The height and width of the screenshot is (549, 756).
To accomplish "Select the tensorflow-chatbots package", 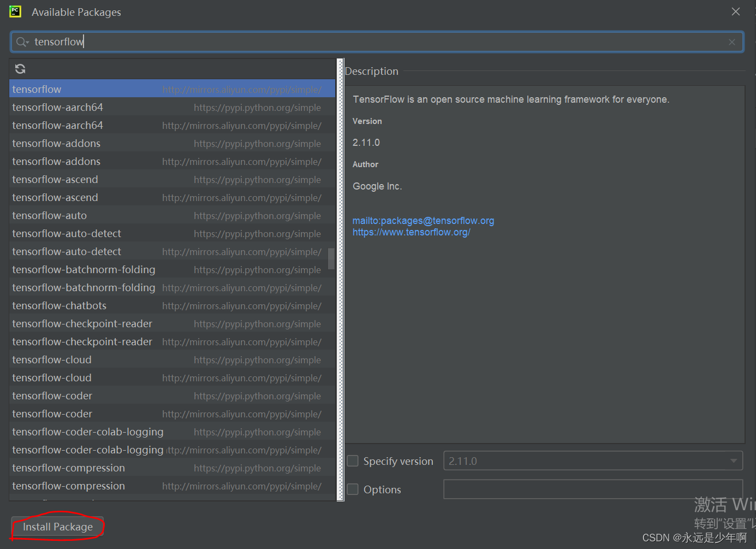I will point(172,305).
